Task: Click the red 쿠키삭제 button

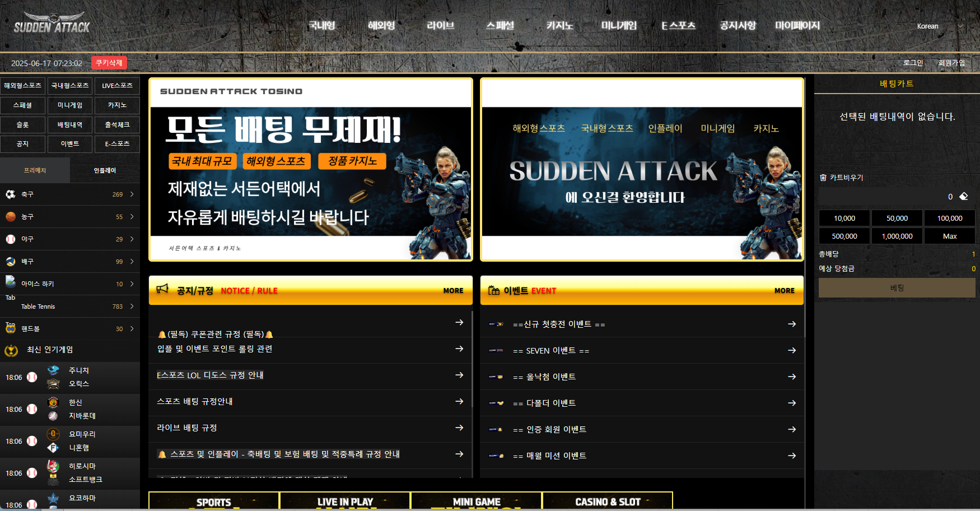Action: pyautogui.click(x=109, y=63)
